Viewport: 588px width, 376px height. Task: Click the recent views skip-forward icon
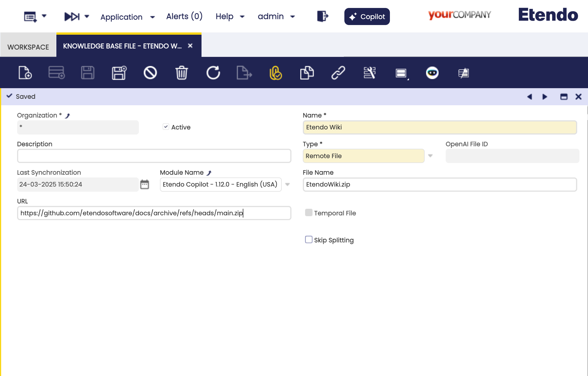coord(72,16)
